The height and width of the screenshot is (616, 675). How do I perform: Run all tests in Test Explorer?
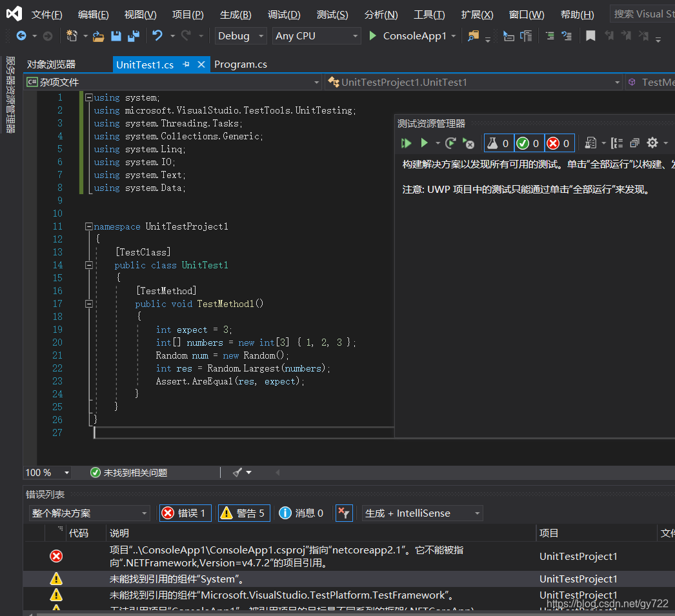[406, 143]
